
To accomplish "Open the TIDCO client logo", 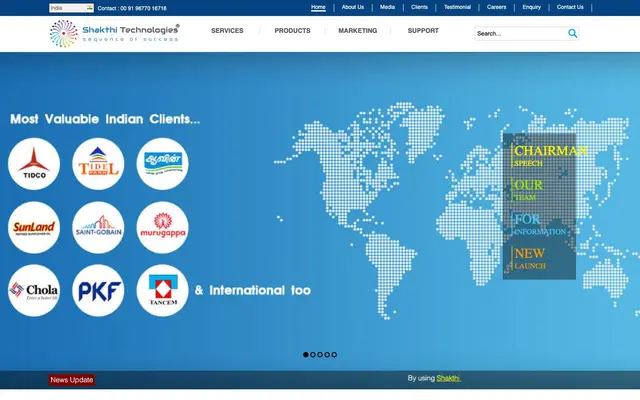I will [x=34, y=164].
